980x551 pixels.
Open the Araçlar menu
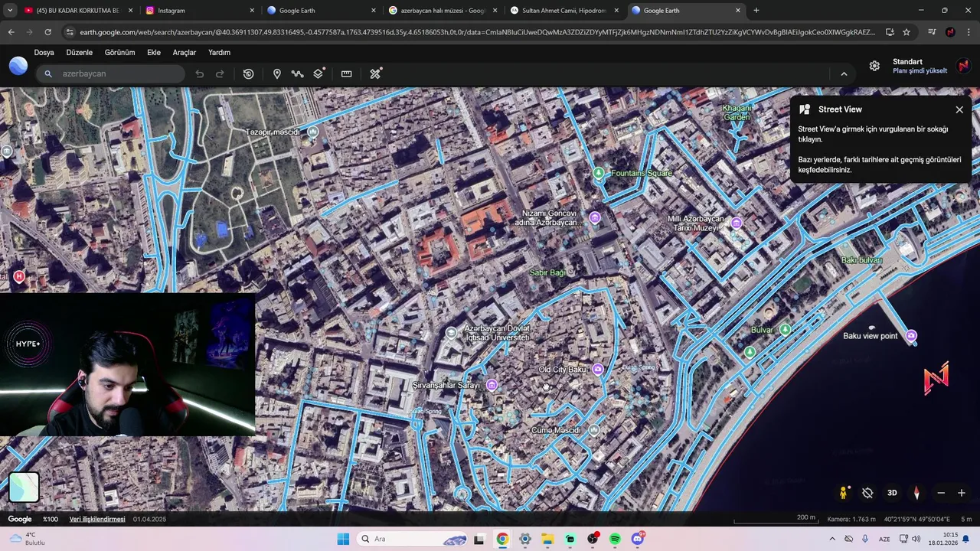coord(185,53)
